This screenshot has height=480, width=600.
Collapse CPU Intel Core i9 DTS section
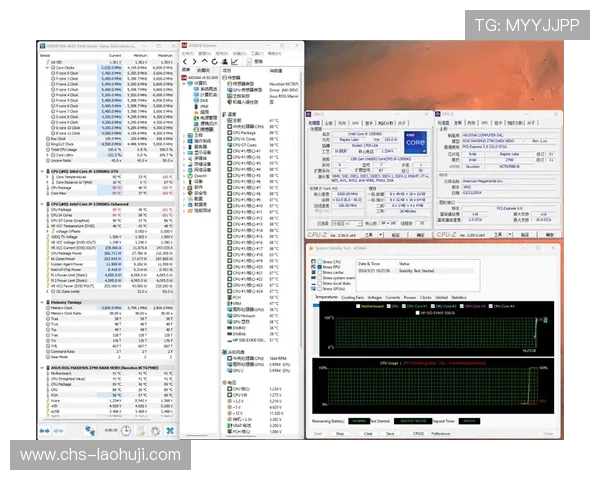click(43, 171)
